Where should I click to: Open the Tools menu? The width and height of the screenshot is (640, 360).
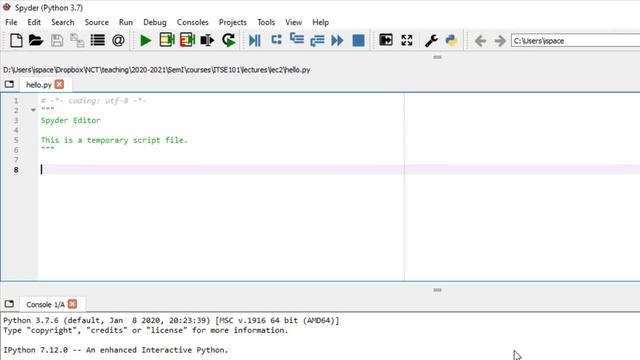point(266,22)
